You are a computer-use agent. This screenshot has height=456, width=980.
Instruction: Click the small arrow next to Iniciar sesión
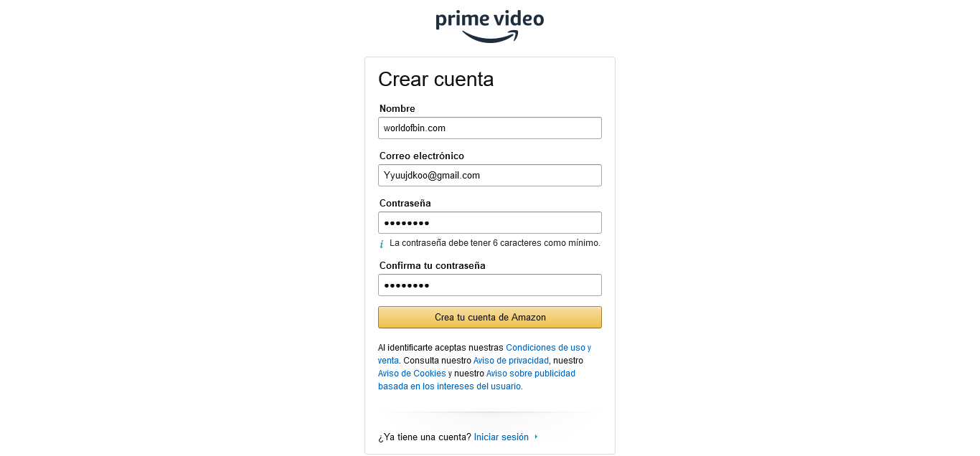point(536,437)
